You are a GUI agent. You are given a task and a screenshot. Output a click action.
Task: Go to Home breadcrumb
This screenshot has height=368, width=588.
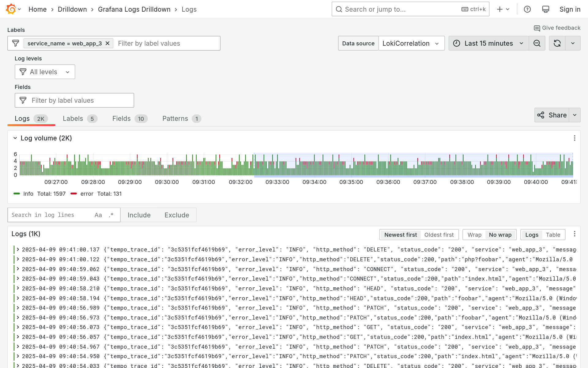point(37,9)
